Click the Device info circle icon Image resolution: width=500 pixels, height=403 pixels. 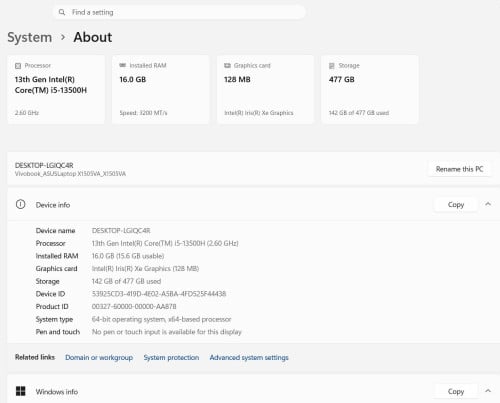(20, 204)
